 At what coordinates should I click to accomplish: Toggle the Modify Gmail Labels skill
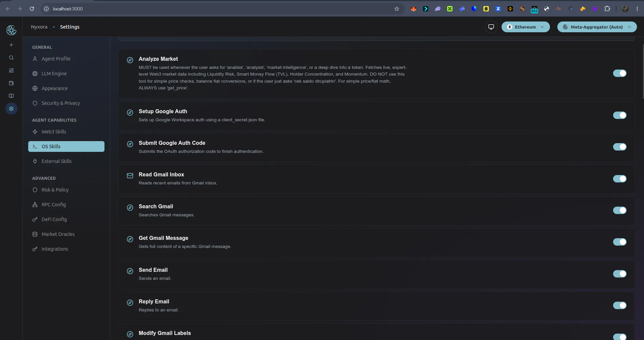click(620, 337)
